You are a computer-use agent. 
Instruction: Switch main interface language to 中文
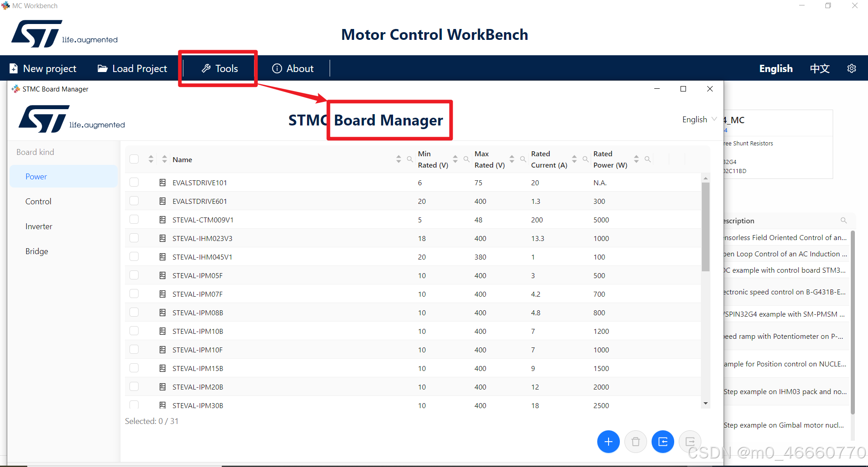click(x=820, y=68)
